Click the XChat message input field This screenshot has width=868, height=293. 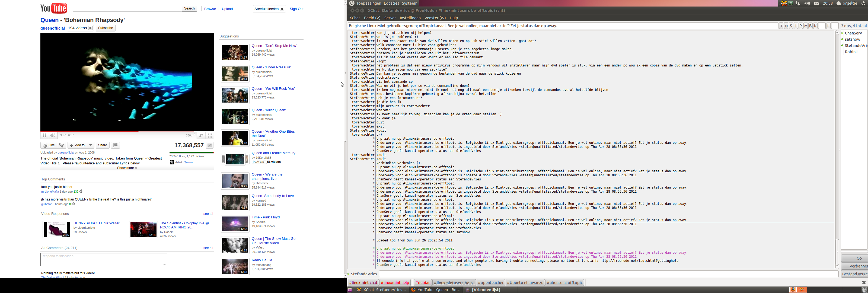(x=608, y=274)
